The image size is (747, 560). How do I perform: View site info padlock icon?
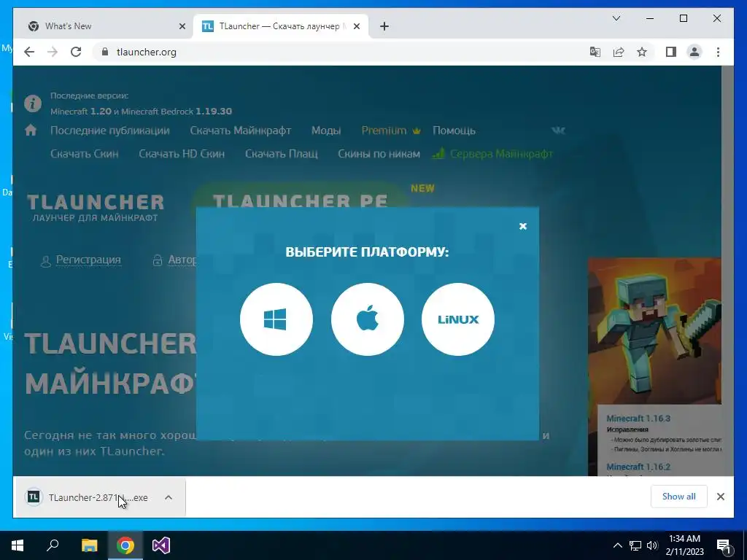coord(105,52)
